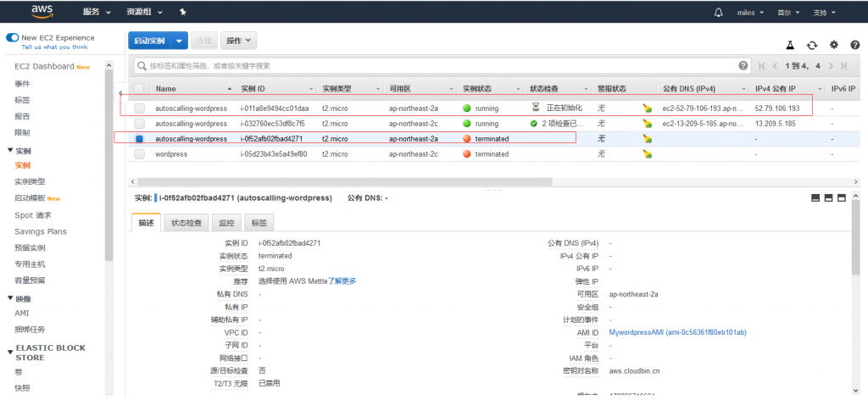Go to first page of results

coord(763,66)
